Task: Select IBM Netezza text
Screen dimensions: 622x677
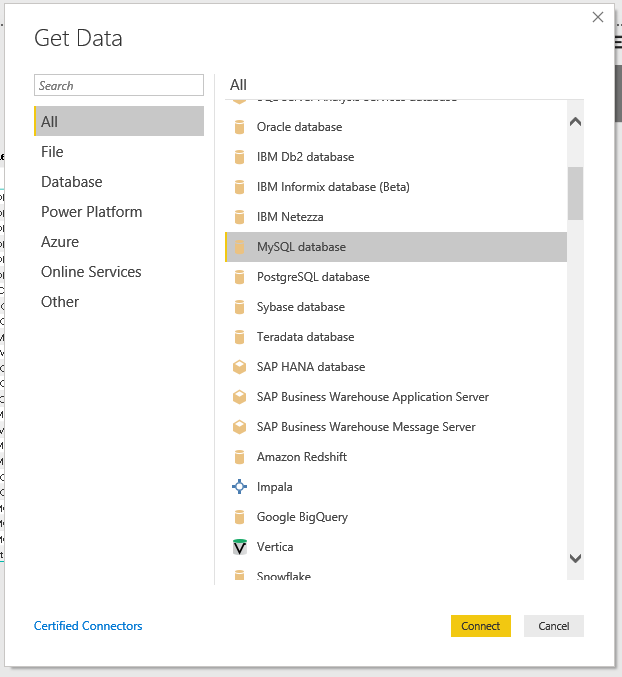Action: click(290, 217)
